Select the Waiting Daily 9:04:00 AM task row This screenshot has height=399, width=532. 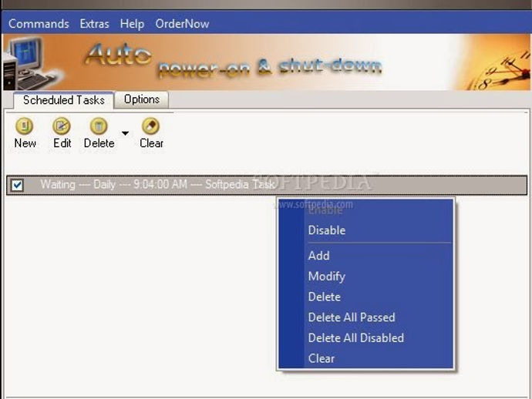click(267, 185)
